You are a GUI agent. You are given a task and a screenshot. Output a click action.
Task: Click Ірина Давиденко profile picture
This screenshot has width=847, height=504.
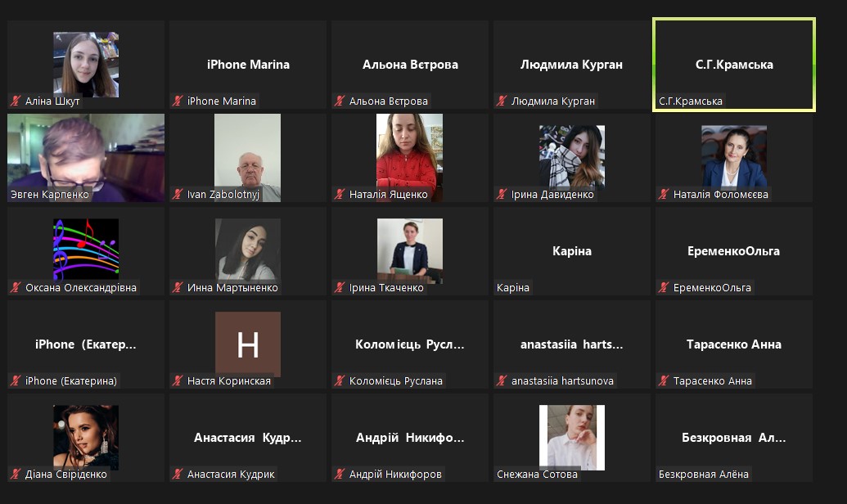click(x=572, y=156)
